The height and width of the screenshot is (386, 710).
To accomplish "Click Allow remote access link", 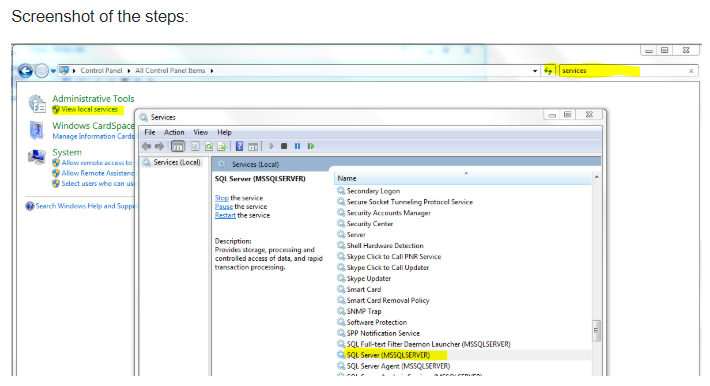I will tap(97, 163).
